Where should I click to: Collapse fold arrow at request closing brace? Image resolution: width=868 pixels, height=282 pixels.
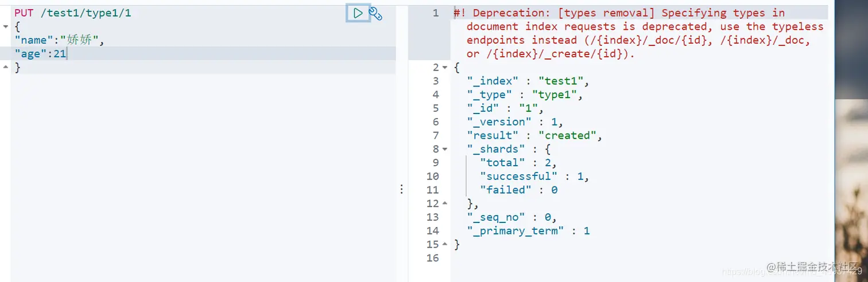pyautogui.click(x=6, y=68)
